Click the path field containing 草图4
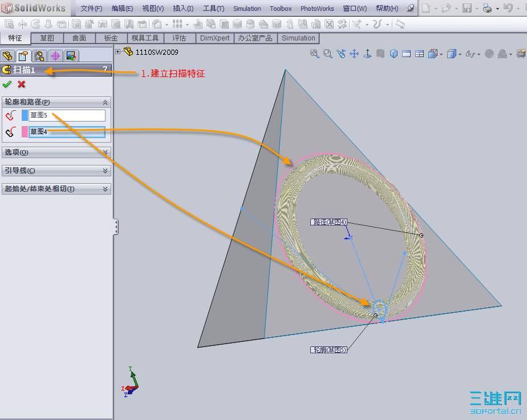 click(x=67, y=132)
